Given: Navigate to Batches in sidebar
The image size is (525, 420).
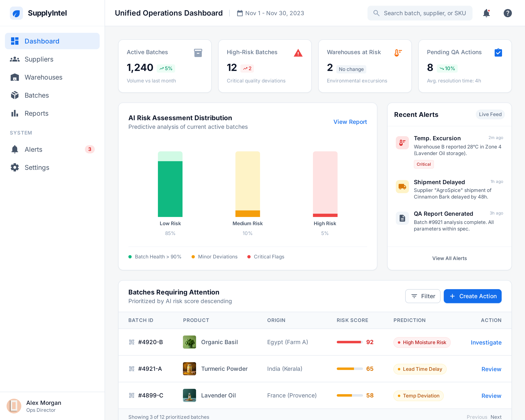Looking at the screenshot, I should pos(52,95).
